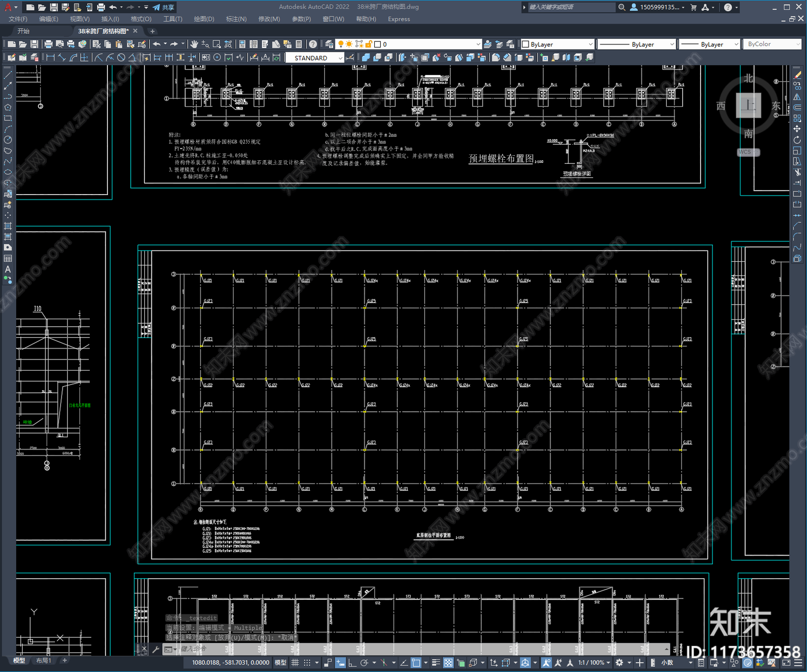Click the Make Object's Layer Current icon

pos(488,44)
